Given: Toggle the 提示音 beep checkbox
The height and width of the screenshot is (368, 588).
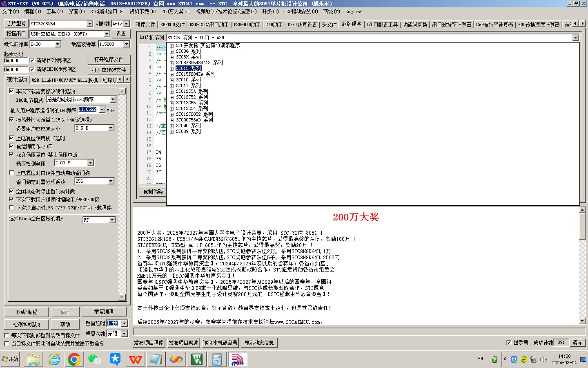Looking at the screenshot, I should coord(509,342).
